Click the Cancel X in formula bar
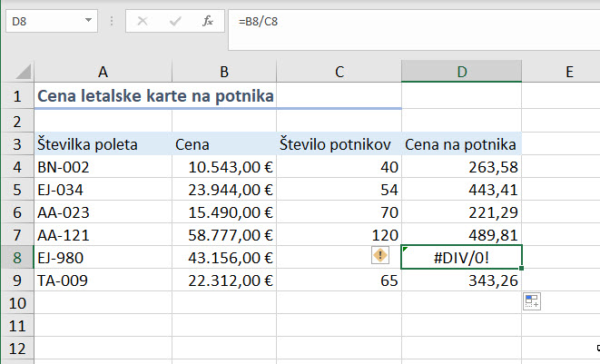600x364 pixels. [143, 21]
